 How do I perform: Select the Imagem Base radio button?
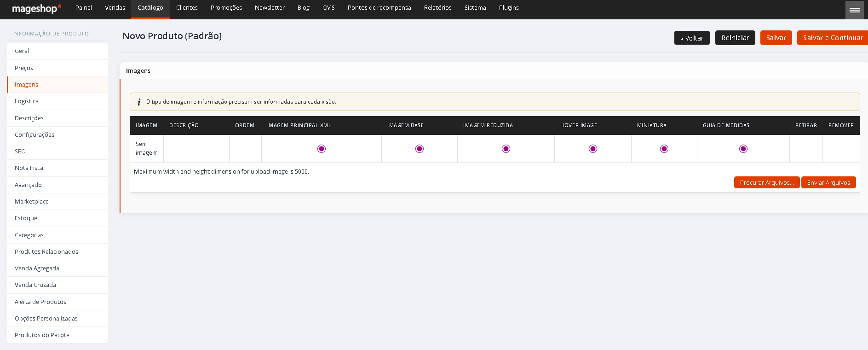[x=420, y=149]
